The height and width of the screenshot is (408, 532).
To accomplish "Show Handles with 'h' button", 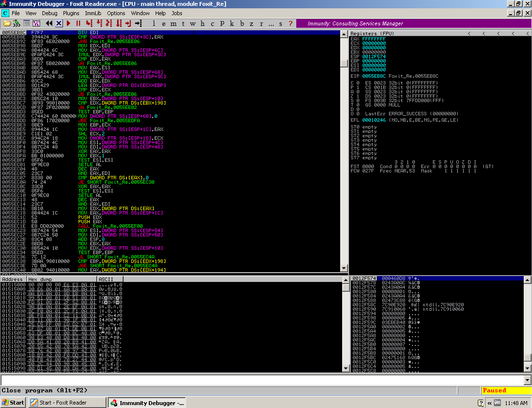I will pos(203,23).
